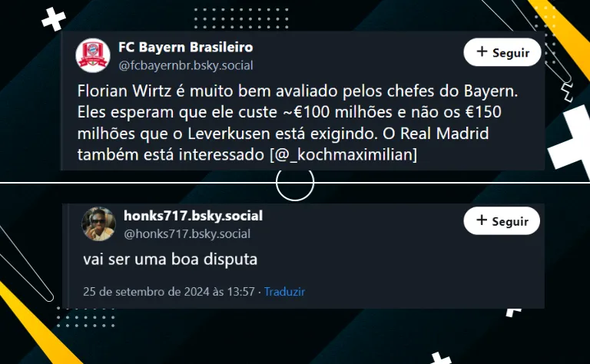Select the 'vai ser uma boa disputa' reply text
This screenshot has height=364, width=590.
tap(170, 259)
